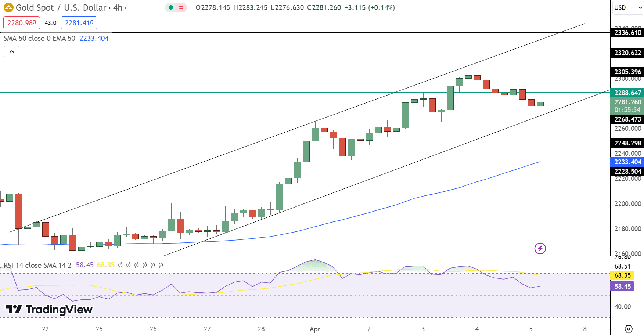Click the 2228.504 price level label
This screenshot has width=644, height=335.
tap(627, 172)
